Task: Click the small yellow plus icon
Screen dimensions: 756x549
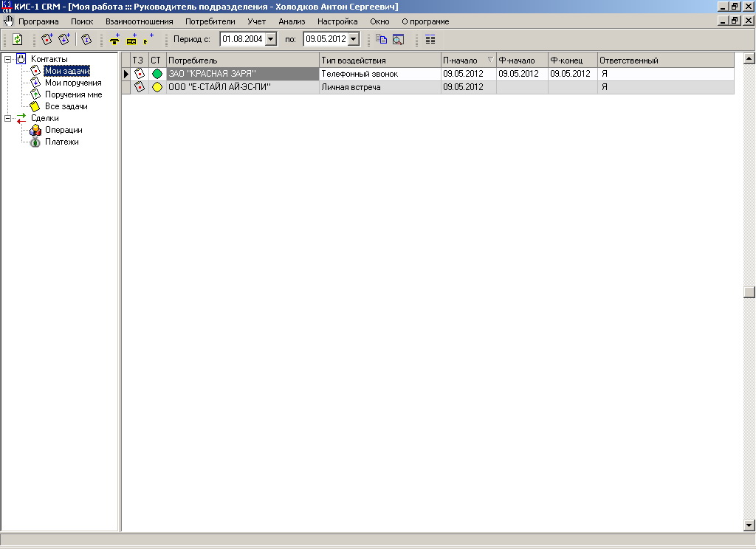Action: [148, 40]
